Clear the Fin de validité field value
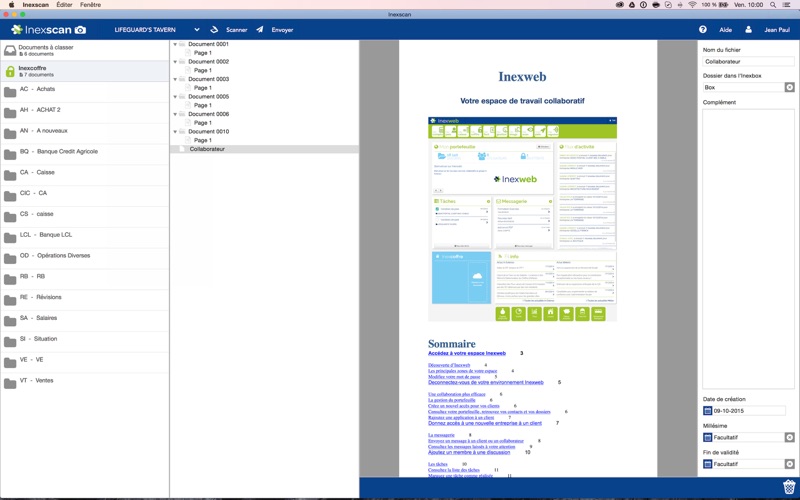The width and height of the screenshot is (800, 500). (789, 464)
